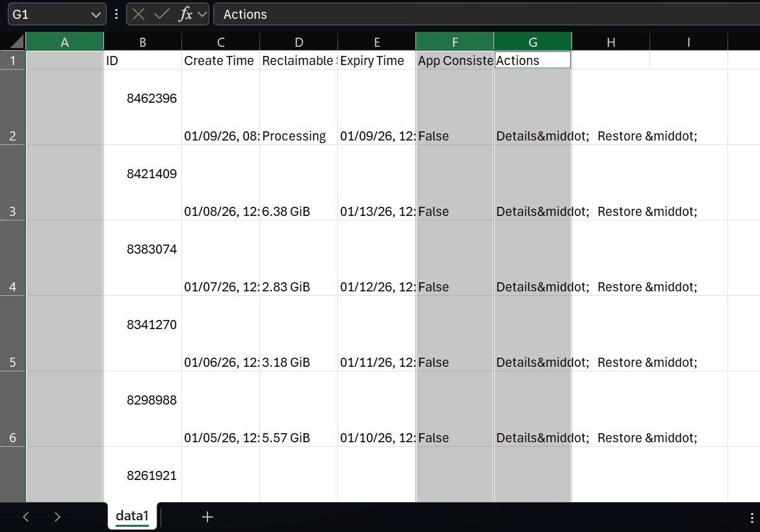Image resolution: width=760 pixels, height=532 pixels.
Task: Click the Enter checkmark in formula bar
Action: [x=162, y=14]
